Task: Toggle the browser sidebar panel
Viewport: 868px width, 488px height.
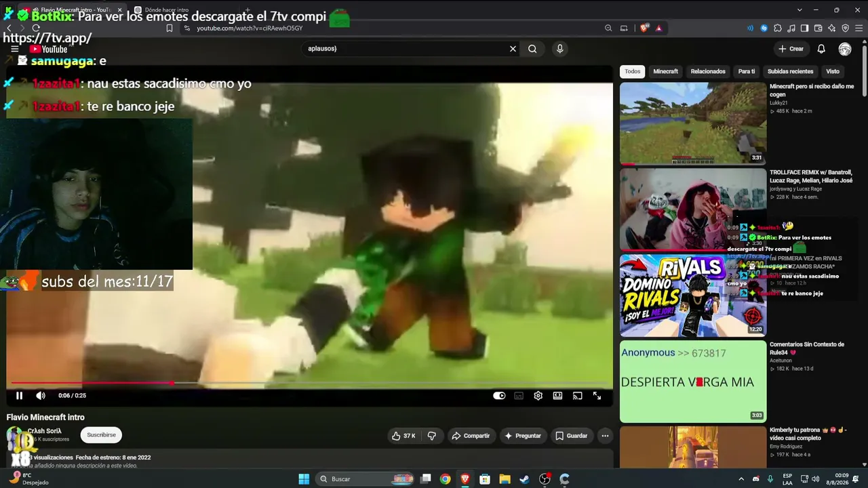Action: 804,28
